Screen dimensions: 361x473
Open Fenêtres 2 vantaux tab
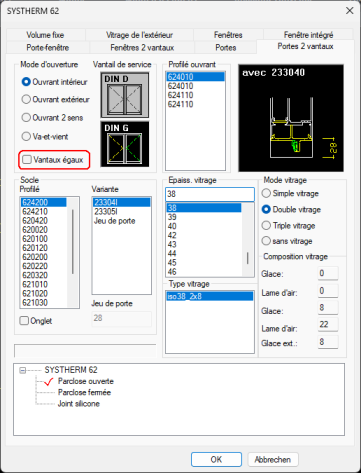(x=142, y=47)
